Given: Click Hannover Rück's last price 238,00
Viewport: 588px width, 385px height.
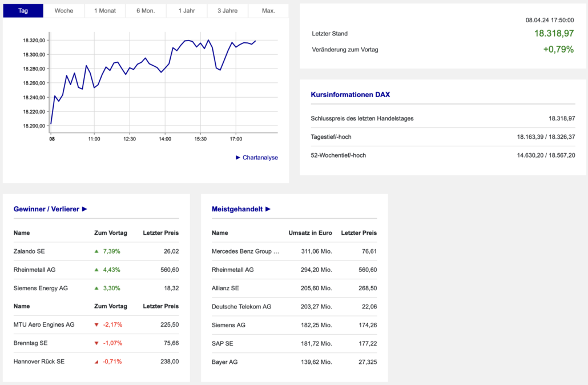Looking at the screenshot, I should pyautogui.click(x=170, y=362).
